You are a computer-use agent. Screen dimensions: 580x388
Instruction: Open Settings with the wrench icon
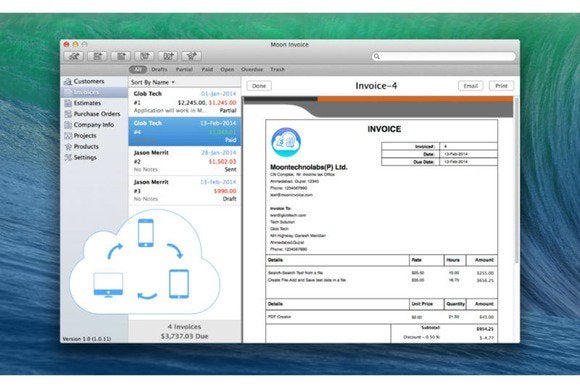coord(68,158)
